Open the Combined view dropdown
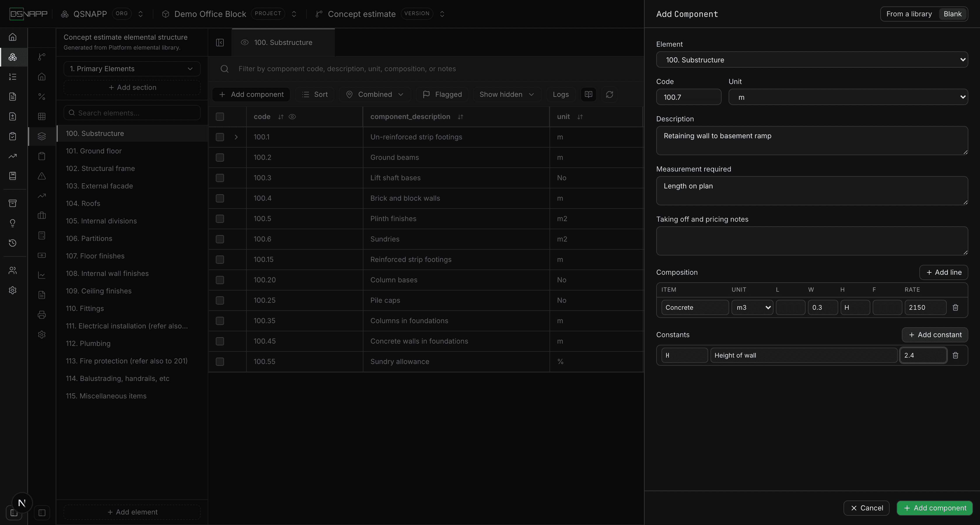This screenshot has height=525, width=980. click(x=375, y=94)
